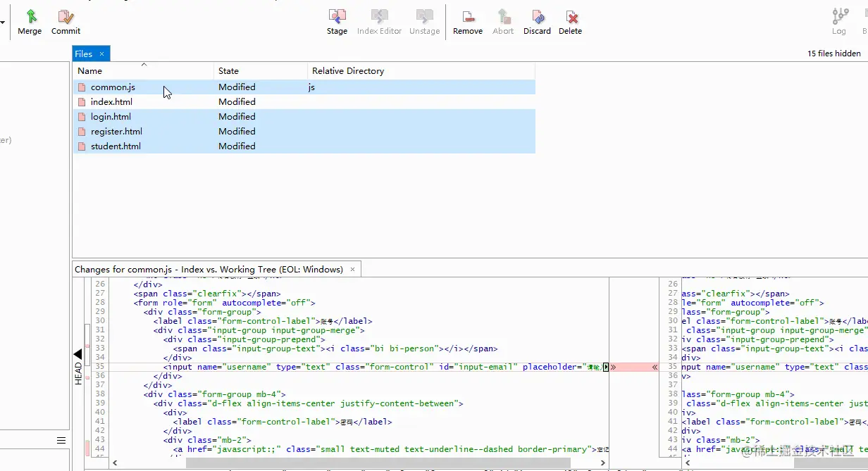Click line 28 form tag in left pane

[225, 303]
